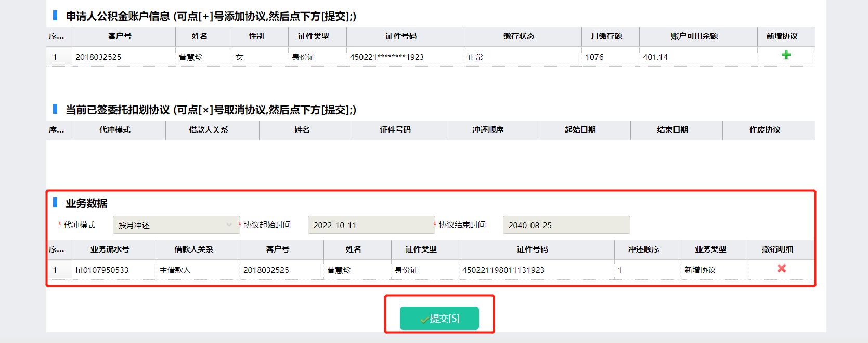
Task: Click the 撤销明细 column header
Action: (778, 249)
